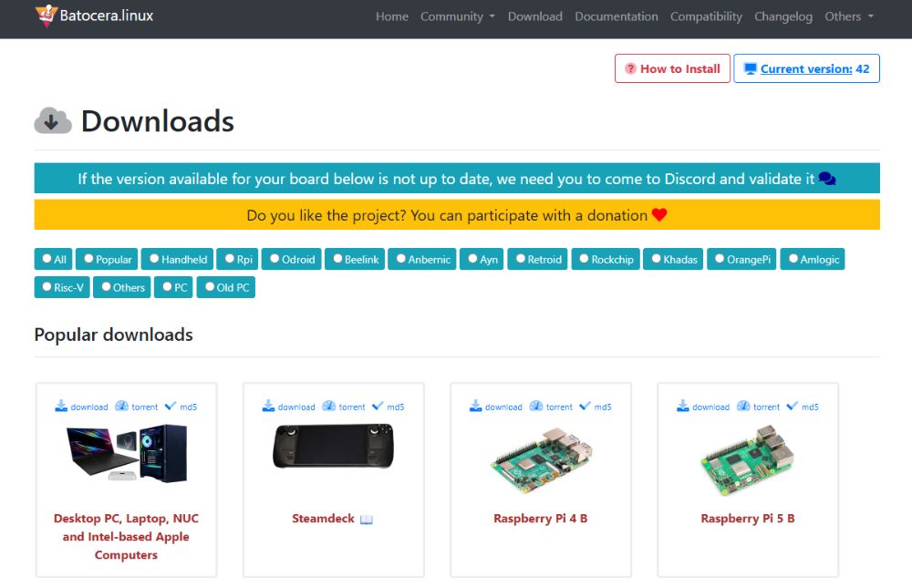This screenshot has height=588, width=912.
Task: Open the Compatibility page from navbar
Action: [706, 16]
